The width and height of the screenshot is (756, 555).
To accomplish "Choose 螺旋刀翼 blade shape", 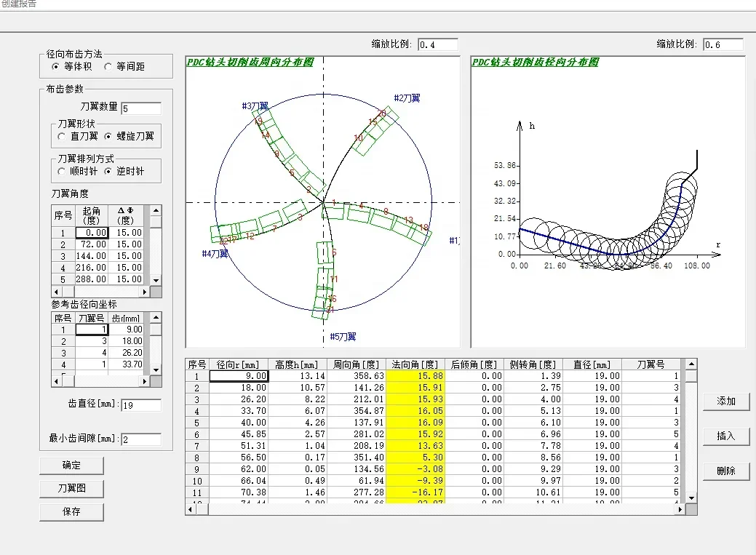I will pyautogui.click(x=108, y=137).
